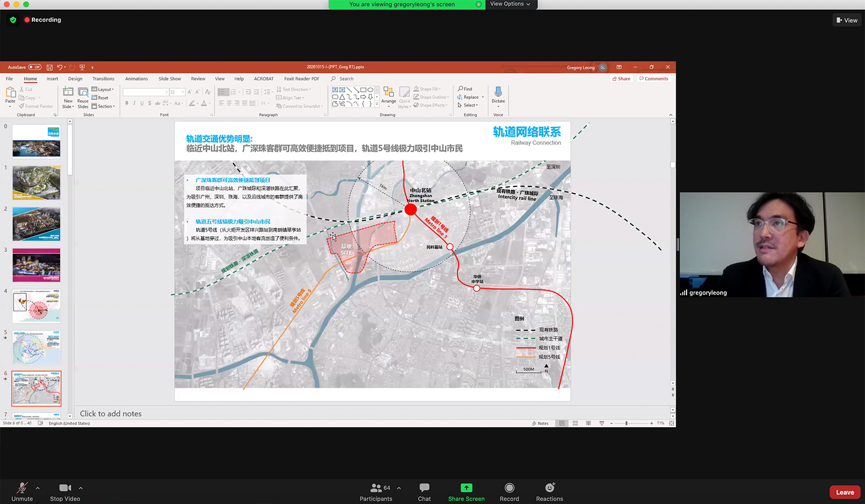
Task: Open the Participants list
Action: click(376, 492)
